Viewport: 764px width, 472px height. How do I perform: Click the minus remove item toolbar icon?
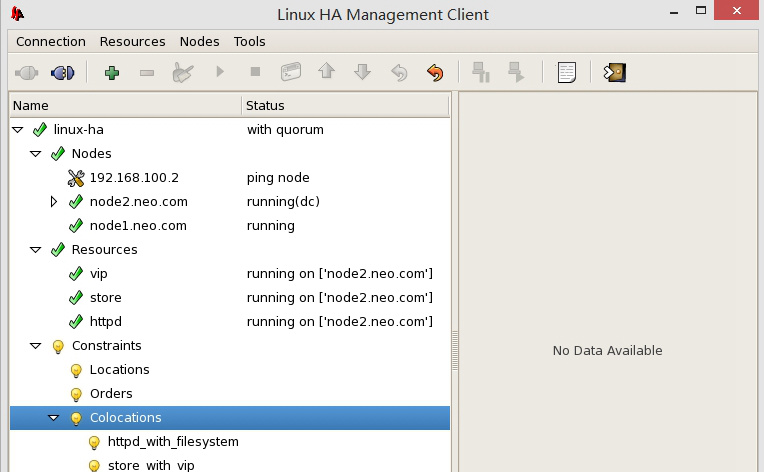[x=146, y=72]
